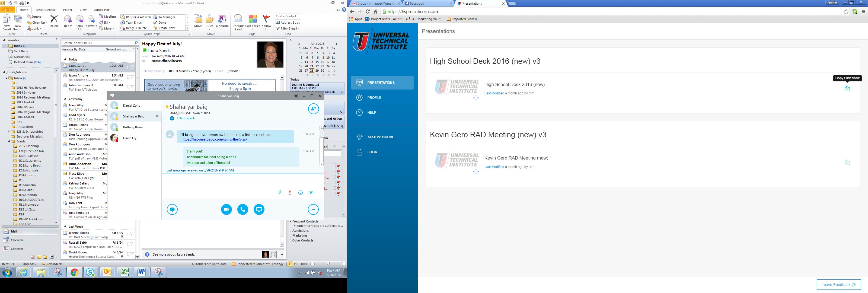This screenshot has width=868, height=293.
Task: Start a video call in Skype window
Action: pyautogui.click(x=226, y=209)
